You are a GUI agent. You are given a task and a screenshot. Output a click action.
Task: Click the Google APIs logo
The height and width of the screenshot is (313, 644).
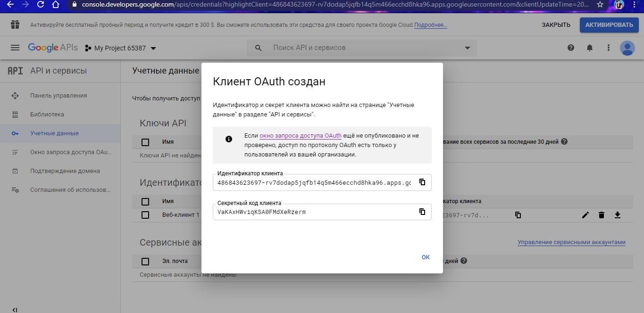click(53, 48)
